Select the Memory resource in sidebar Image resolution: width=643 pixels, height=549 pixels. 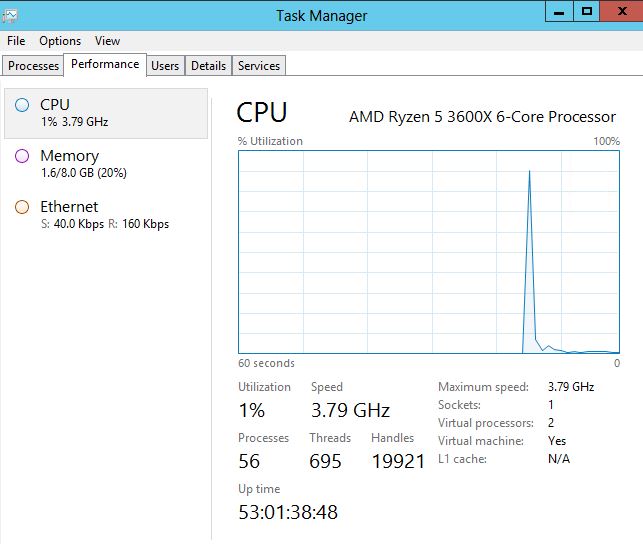(106, 164)
